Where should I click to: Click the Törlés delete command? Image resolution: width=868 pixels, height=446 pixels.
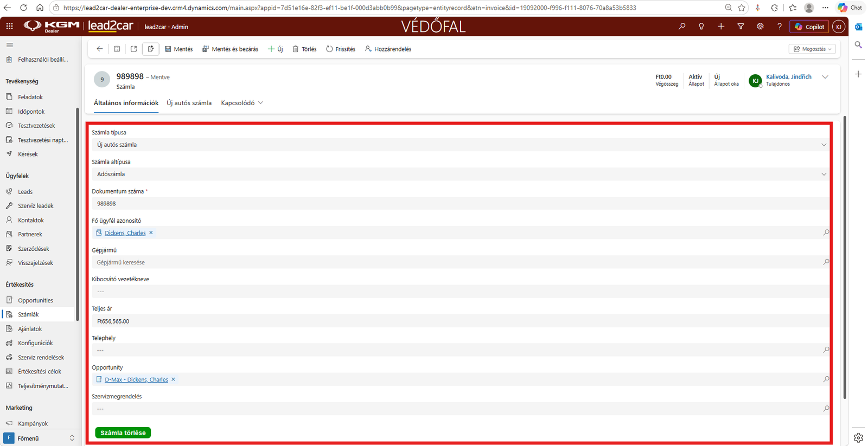[x=304, y=49]
